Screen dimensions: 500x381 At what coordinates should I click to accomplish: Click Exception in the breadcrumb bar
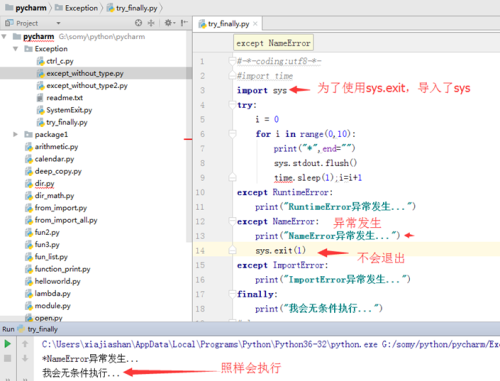pyautogui.click(x=81, y=8)
